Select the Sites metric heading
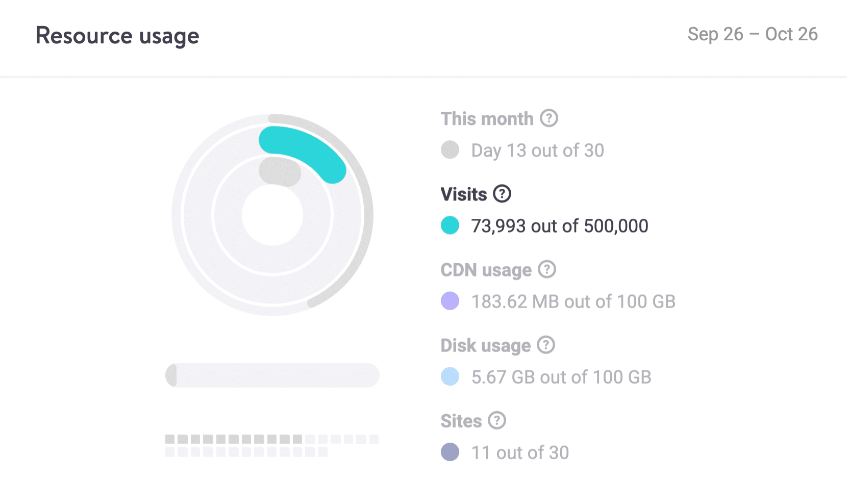This screenshot has height=504, width=847. tap(461, 421)
